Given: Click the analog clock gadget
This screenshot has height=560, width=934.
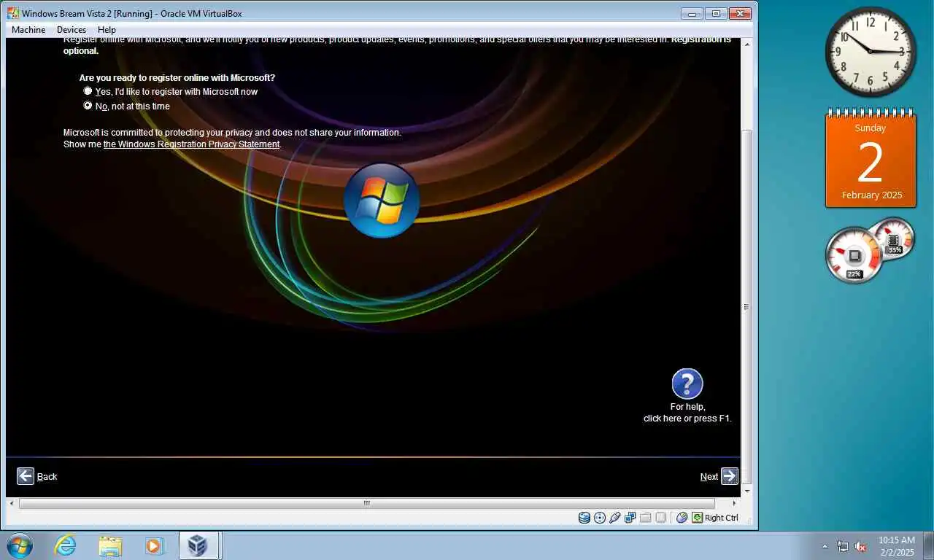Looking at the screenshot, I should [871, 52].
